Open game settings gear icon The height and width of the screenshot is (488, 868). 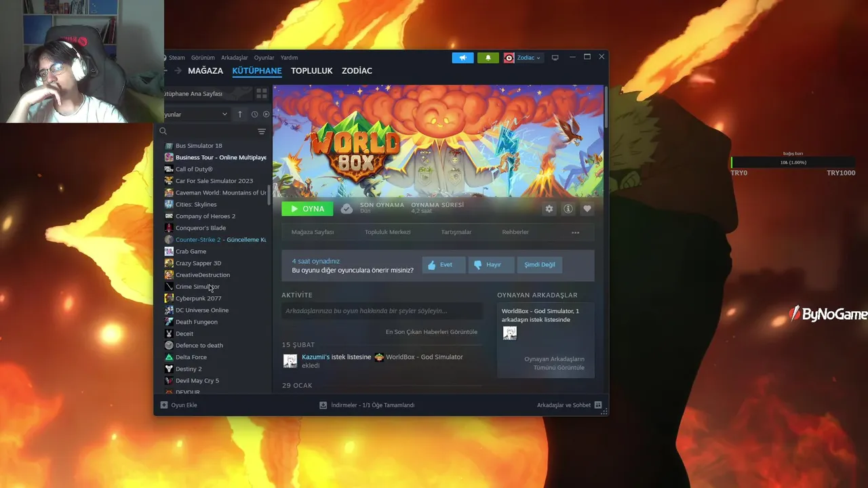[549, 209]
